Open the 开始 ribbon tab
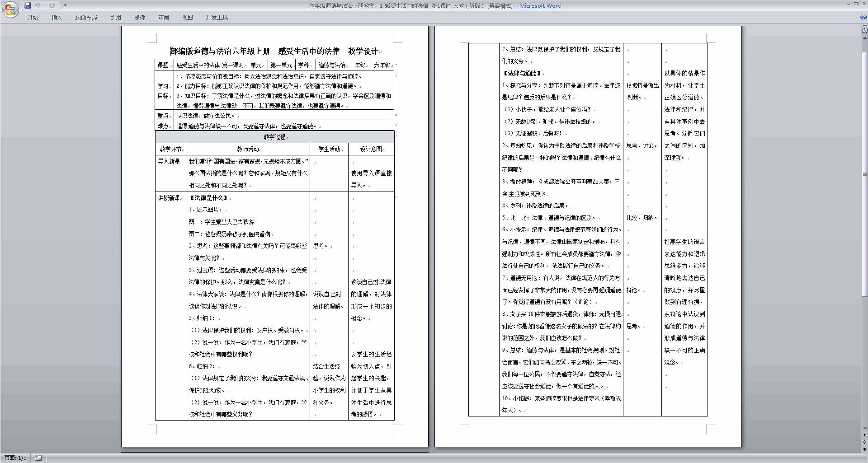 click(33, 18)
